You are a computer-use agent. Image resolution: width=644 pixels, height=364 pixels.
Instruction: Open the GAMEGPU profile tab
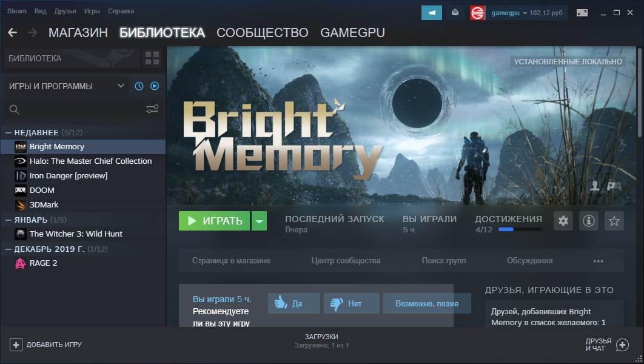[352, 32]
